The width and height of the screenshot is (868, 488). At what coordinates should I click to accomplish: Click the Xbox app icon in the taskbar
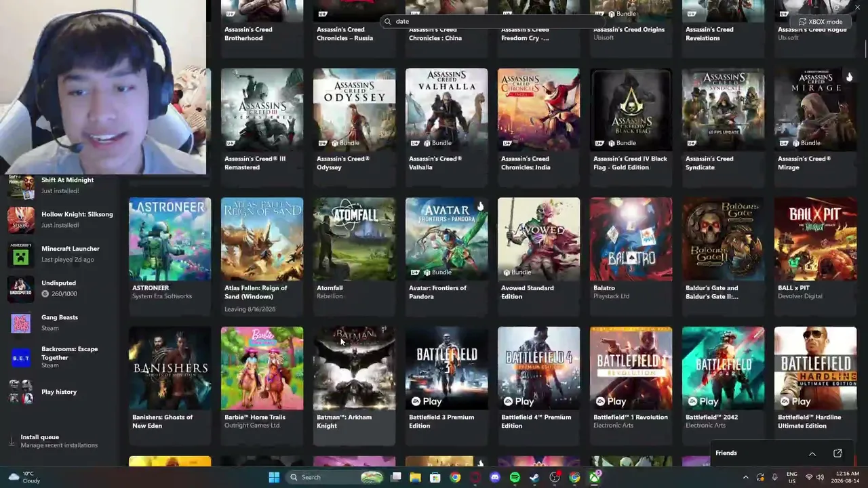coord(595,477)
